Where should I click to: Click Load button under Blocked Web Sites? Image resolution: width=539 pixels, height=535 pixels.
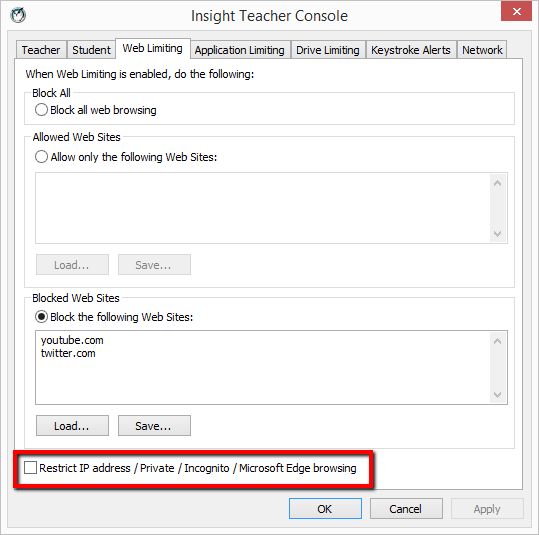[x=72, y=426]
